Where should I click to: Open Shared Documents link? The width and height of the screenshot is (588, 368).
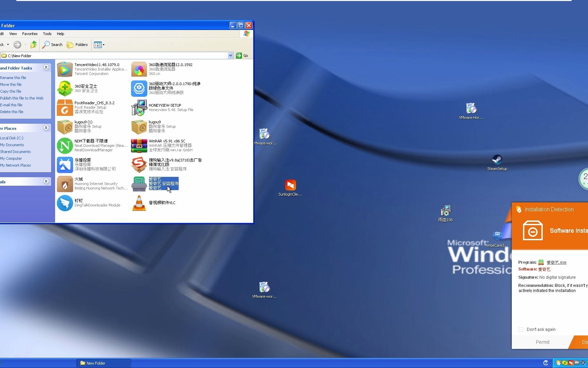tap(15, 152)
